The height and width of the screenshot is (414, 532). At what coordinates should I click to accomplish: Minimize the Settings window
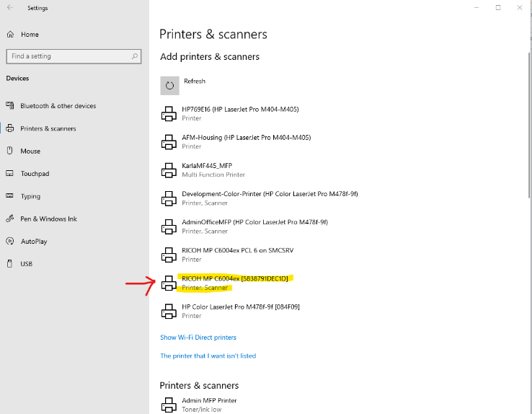[x=476, y=7]
